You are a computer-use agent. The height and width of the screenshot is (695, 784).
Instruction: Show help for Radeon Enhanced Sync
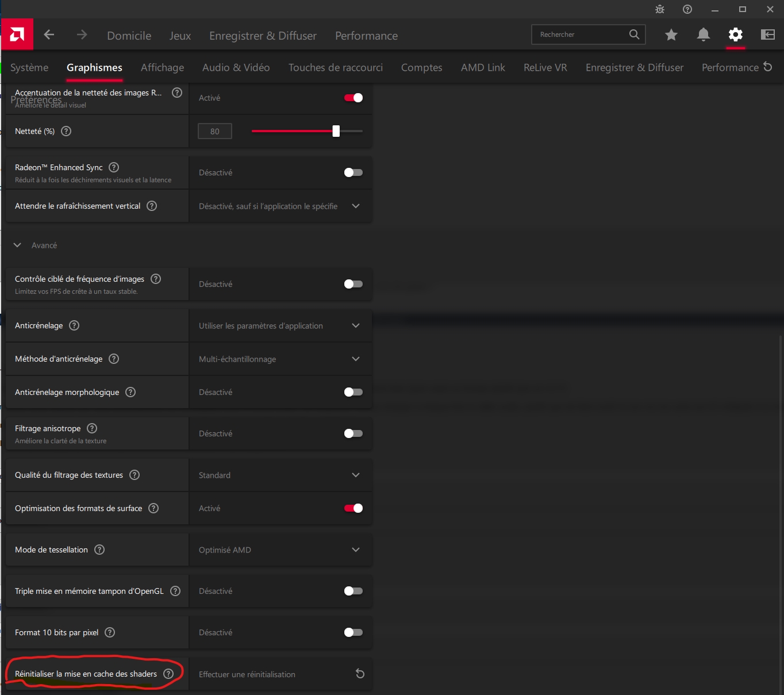click(x=114, y=167)
